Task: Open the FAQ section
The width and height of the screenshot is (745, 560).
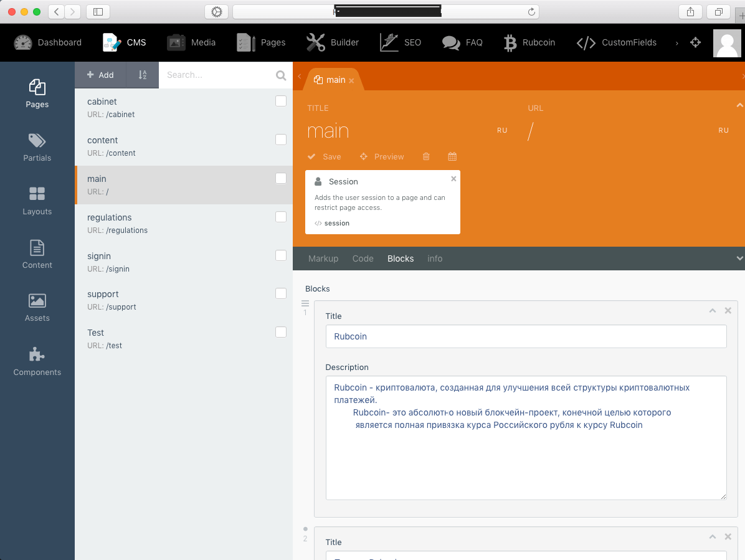Action: 462,43
